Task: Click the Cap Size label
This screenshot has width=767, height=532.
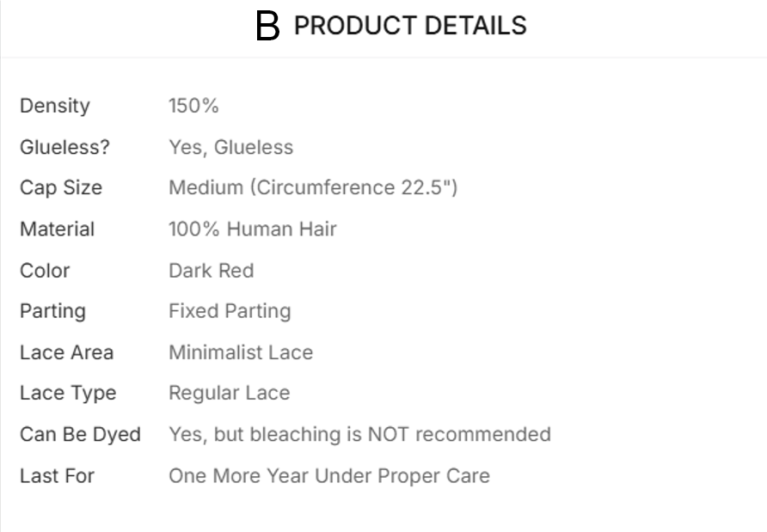Action: click(x=61, y=187)
